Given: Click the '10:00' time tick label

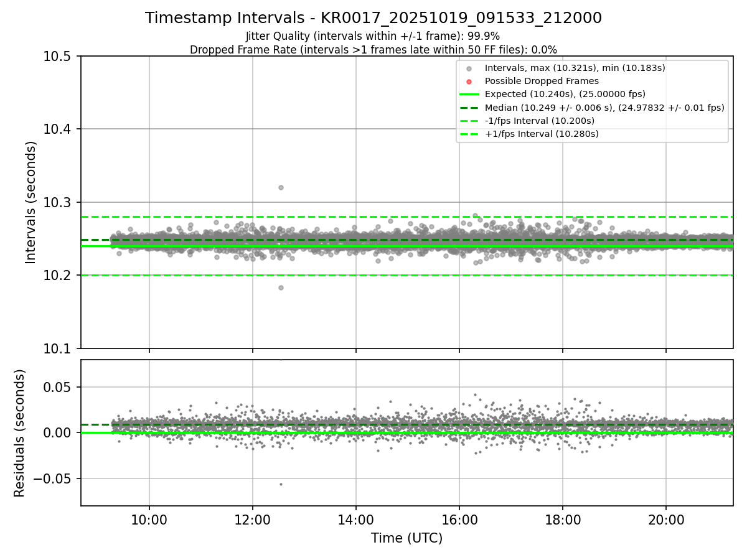Looking at the screenshot, I should (x=149, y=519).
